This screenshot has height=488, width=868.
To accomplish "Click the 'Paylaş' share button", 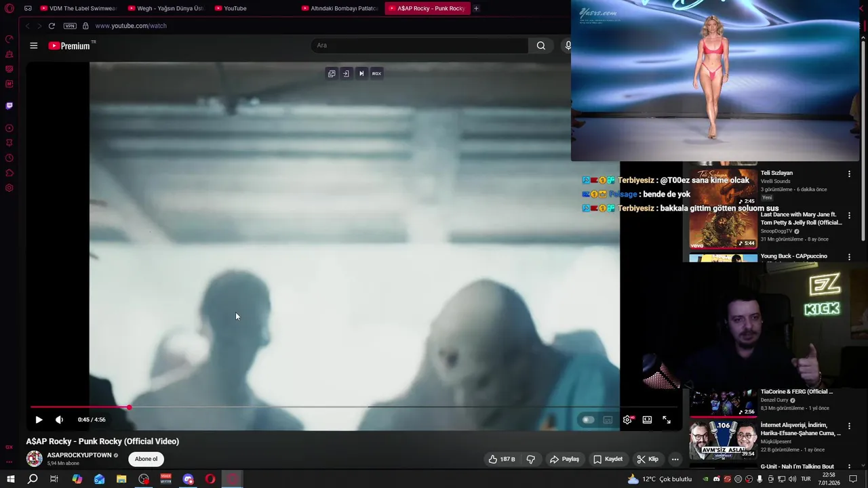I will click(564, 459).
